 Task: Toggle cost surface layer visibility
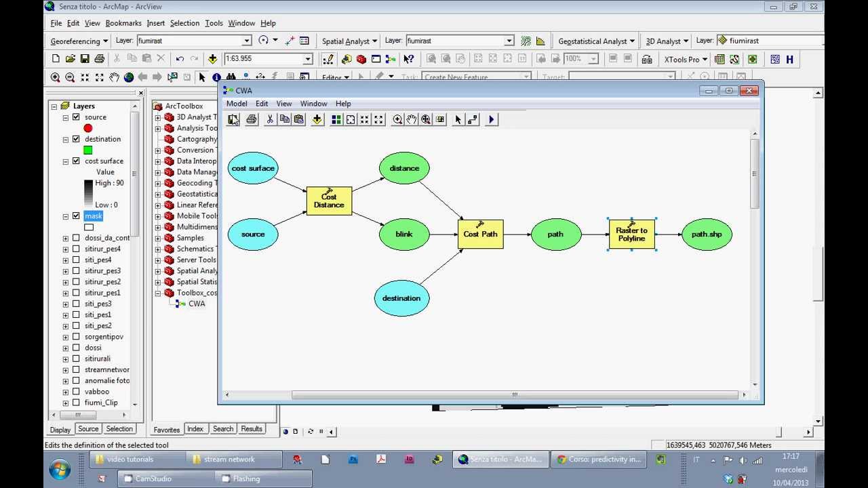(76, 161)
